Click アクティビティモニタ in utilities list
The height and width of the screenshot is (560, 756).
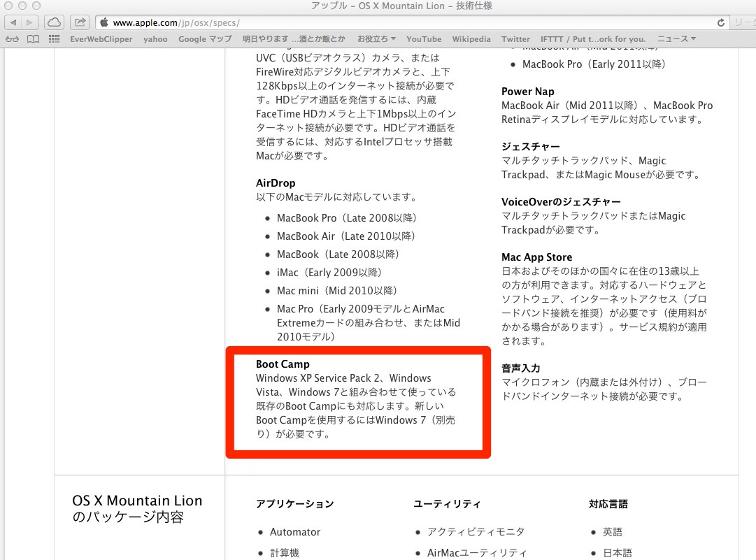pos(476,532)
